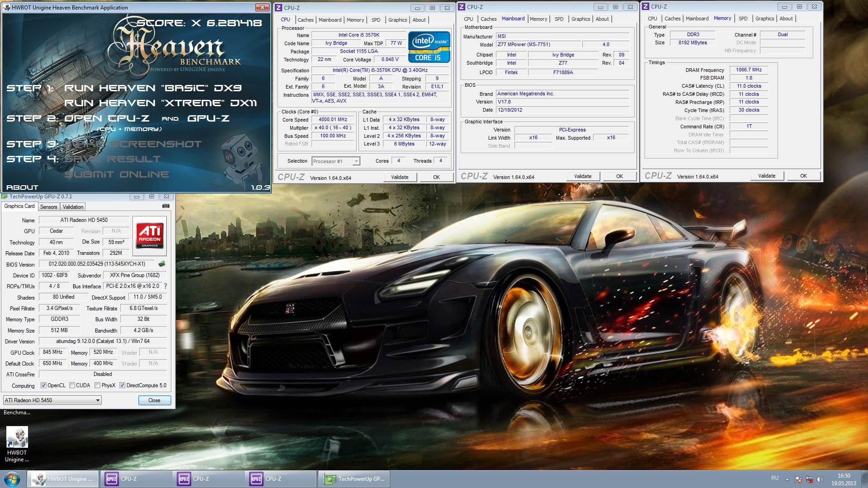This screenshot has height=488, width=868.
Task: Click the taskbar clock showing 16:50
Action: (x=844, y=479)
